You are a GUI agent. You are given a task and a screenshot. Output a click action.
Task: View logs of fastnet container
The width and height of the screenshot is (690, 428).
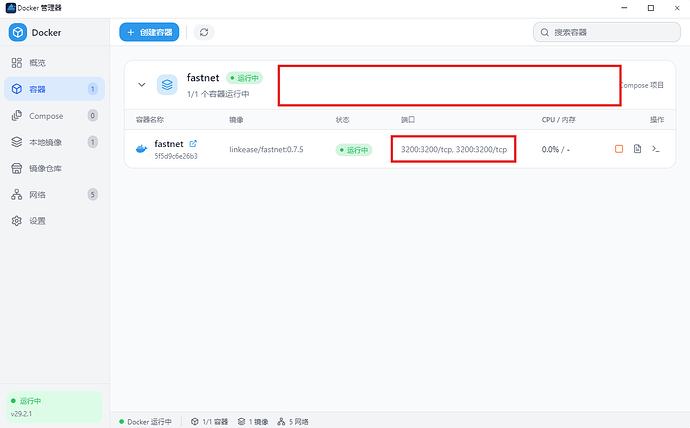click(637, 149)
